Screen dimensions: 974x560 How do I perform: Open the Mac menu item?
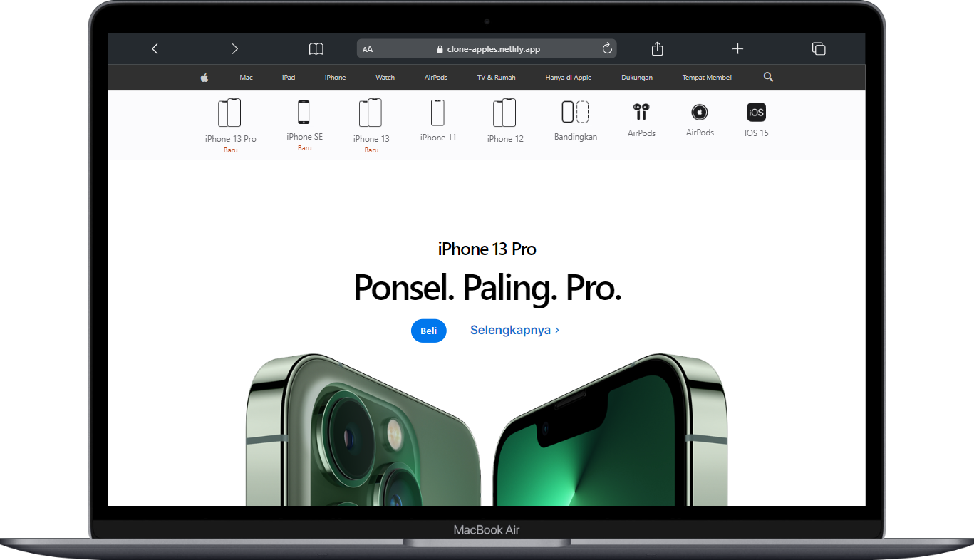point(246,78)
